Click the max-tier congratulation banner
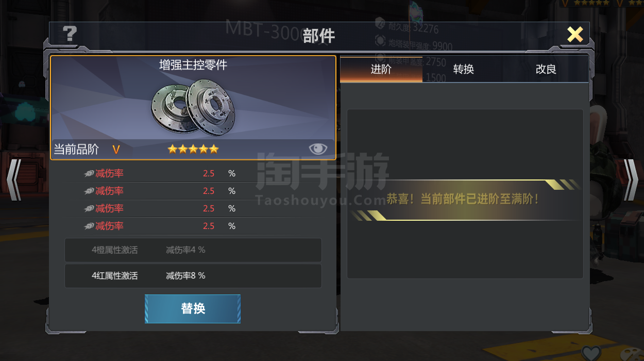The image size is (644, 361). (465, 200)
